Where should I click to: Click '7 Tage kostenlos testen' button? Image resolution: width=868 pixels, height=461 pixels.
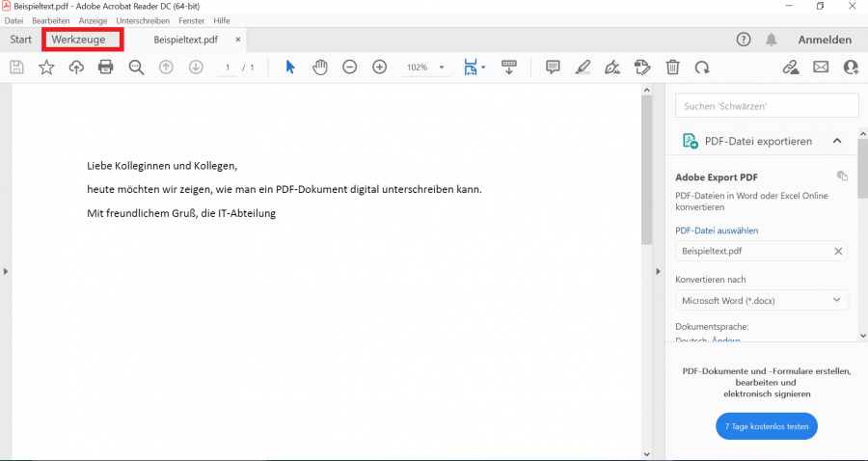(767, 425)
